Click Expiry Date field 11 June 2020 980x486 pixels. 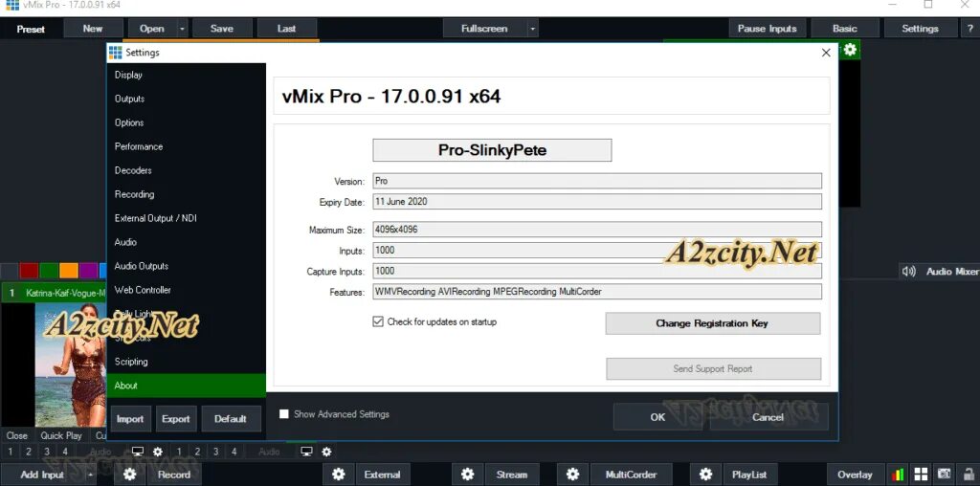point(597,201)
